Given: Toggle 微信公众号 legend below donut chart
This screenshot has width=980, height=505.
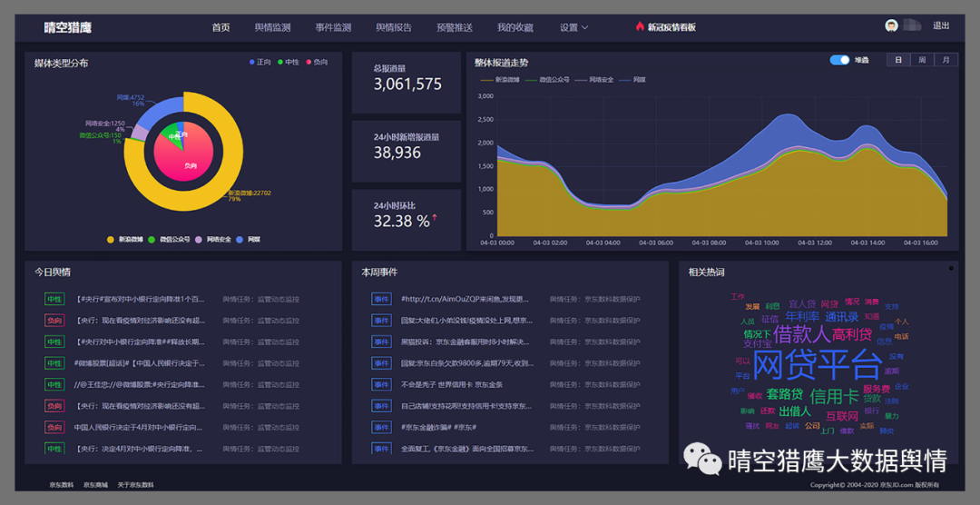Looking at the screenshot, I should [168, 239].
